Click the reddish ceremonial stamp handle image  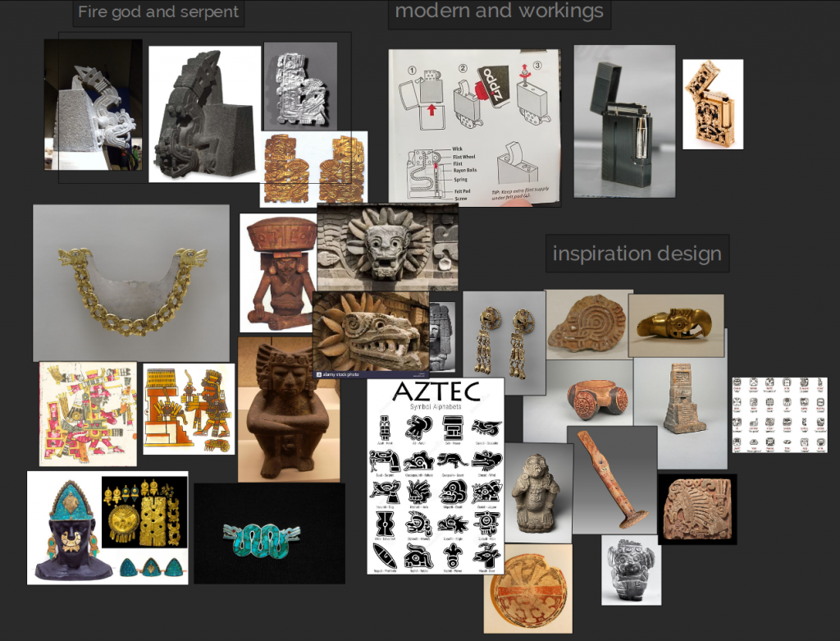(612, 480)
